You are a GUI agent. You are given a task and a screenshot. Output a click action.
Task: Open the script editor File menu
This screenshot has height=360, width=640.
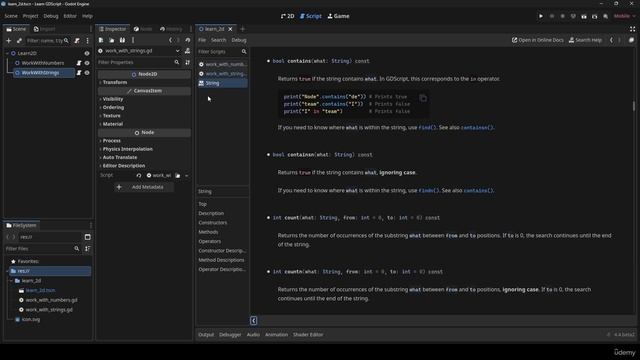[202, 40]
